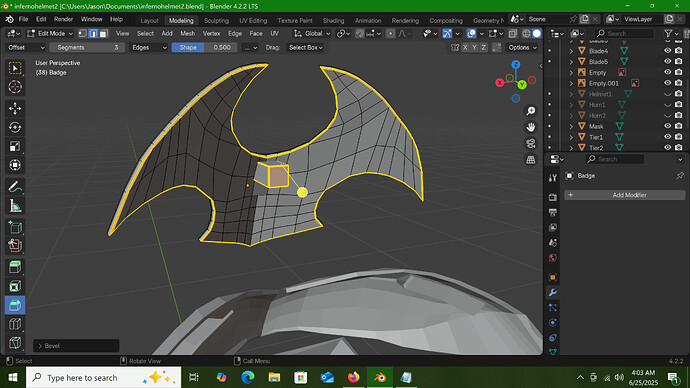Image resolution: width=690 pixels, height=388 pixels.
Task: Hide Mask with its eye icon
Action: coord(668,126)
